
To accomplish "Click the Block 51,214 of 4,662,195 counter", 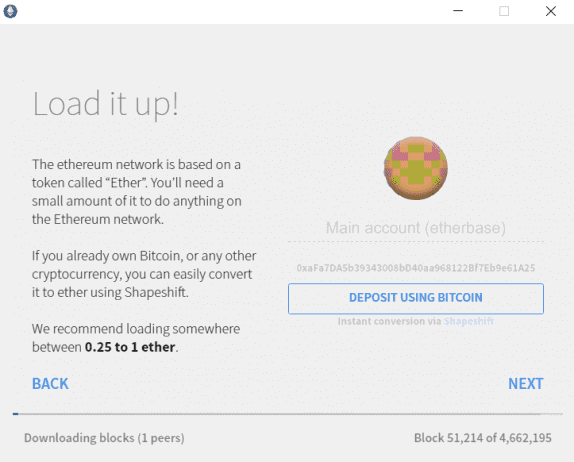I will point(482,438).
